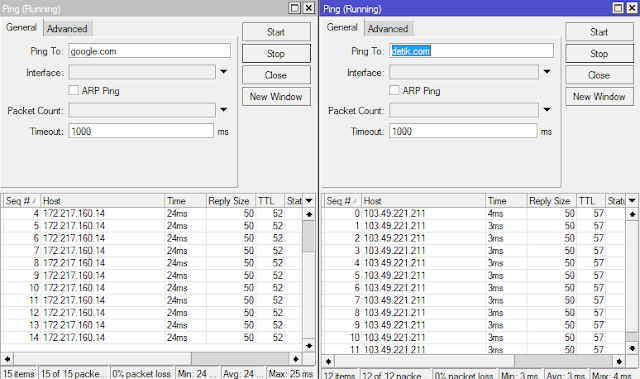Select seq 0 row with 4ms for 103.49.221.211
The height and width of the screenshot is (379, 640).
(474, 213)
